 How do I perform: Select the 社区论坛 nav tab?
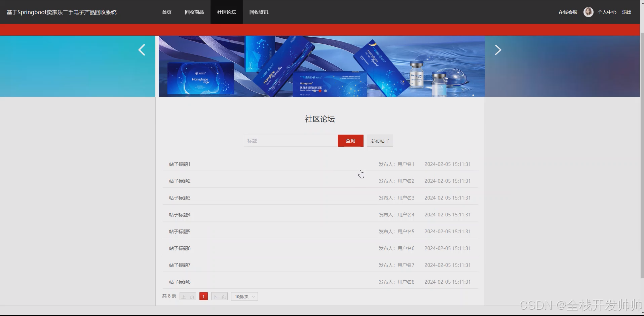tap(227, 12)
